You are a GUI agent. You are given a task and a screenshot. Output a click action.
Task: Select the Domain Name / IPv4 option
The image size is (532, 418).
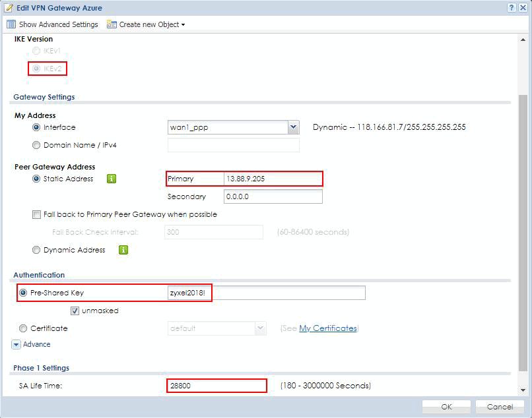click(36, 145)
